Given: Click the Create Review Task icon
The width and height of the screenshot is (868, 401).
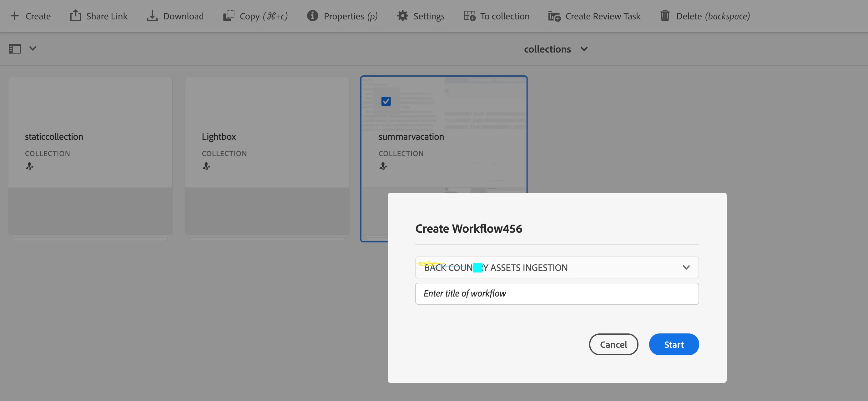Looking at the screenshot, I should 554,16.
